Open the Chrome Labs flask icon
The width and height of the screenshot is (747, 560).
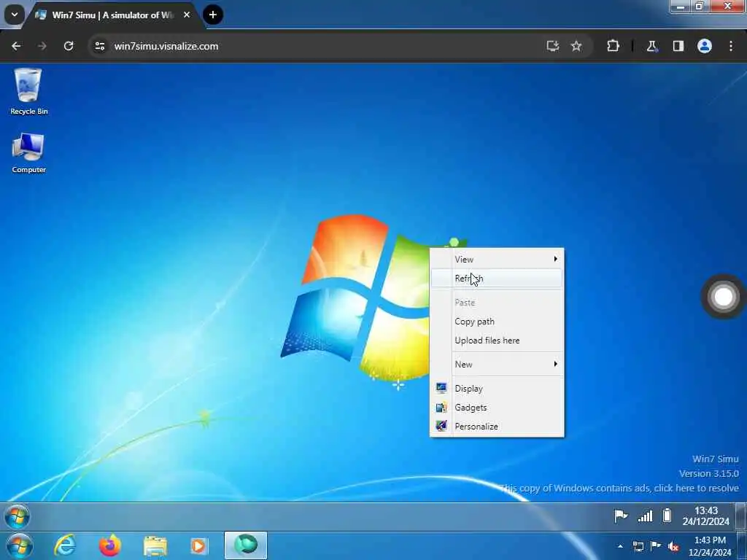pos(651,46)
